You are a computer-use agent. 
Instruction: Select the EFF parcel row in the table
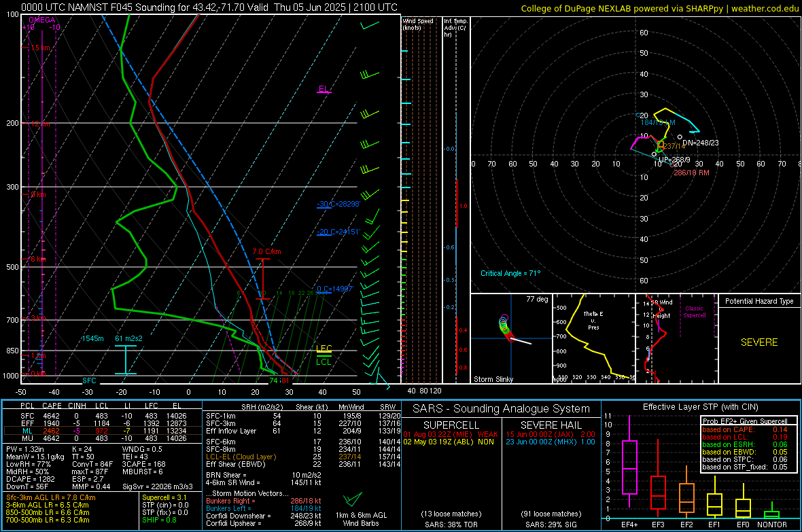[103, 423]
